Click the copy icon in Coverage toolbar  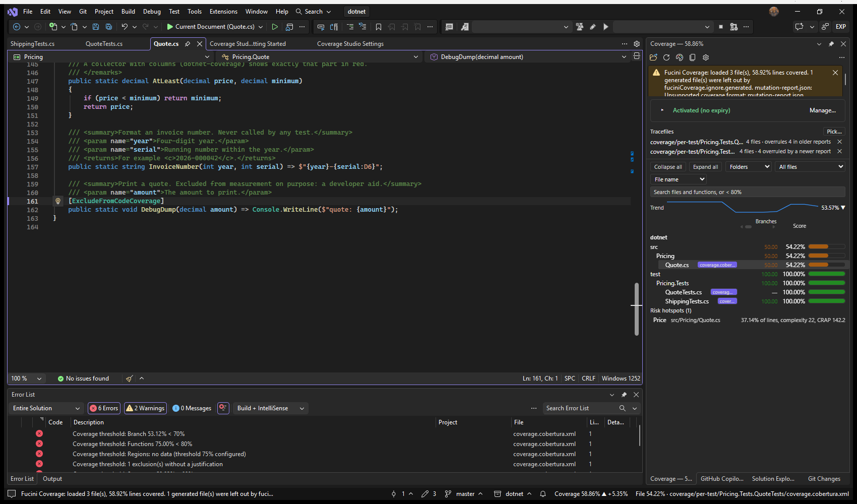coord(693,57)
